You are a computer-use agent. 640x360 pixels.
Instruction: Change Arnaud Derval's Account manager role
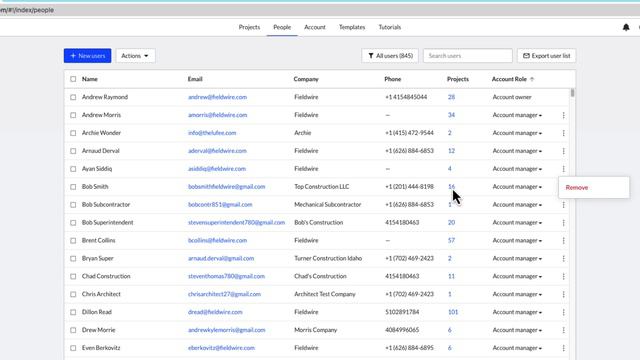tap(517, 151)
